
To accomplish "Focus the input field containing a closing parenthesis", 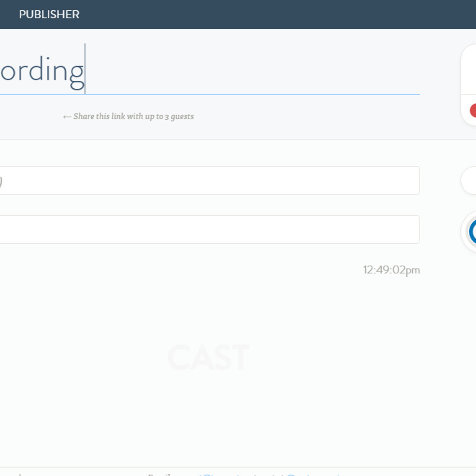I will click(x=210, y=181).
